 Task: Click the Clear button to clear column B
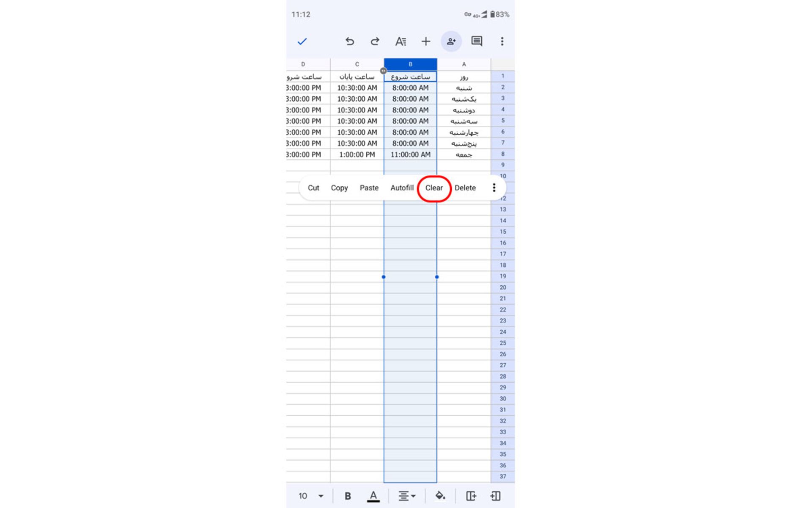point(434,187)
